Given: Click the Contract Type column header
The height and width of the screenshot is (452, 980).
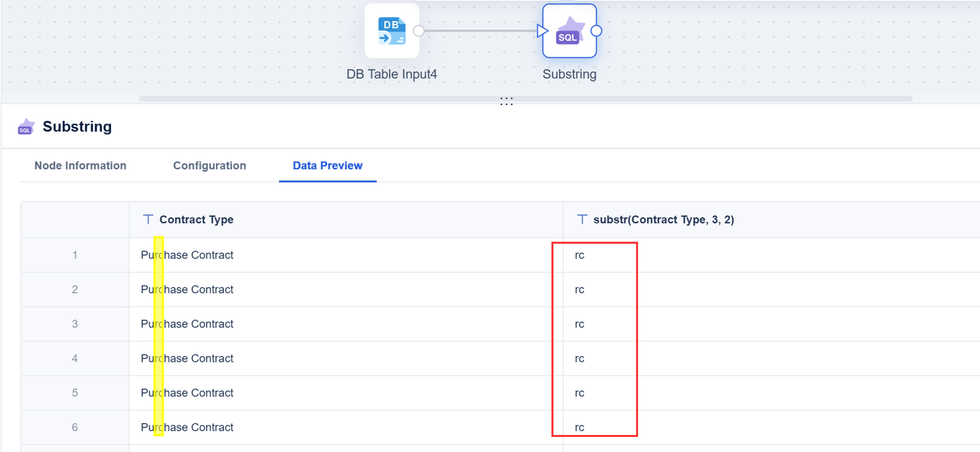Looking at the screenshot, I should point(197,219).
